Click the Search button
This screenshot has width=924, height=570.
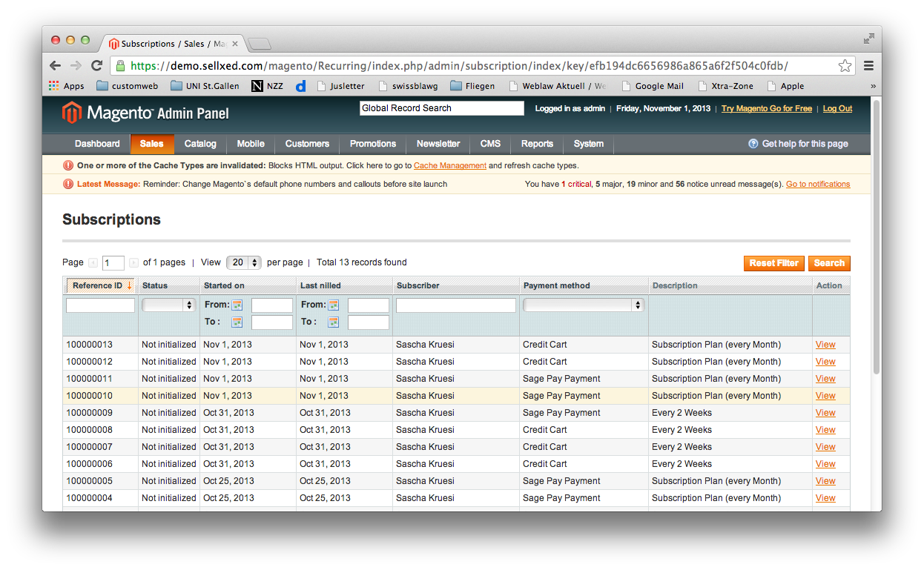point(829,263)
